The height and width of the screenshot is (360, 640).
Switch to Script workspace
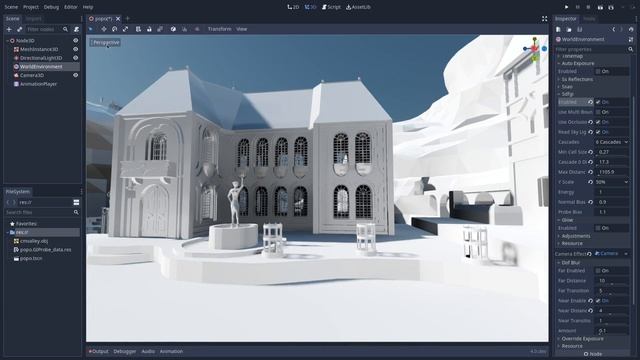(331, 7)
